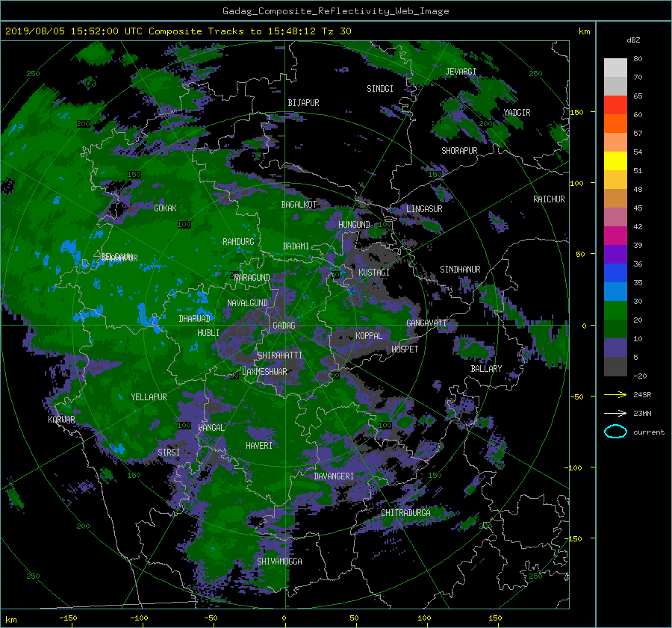This screenshot has height=628, width=672.
Task: Click the -150 tick on bottom axis
Action: [x=68, y=618]
